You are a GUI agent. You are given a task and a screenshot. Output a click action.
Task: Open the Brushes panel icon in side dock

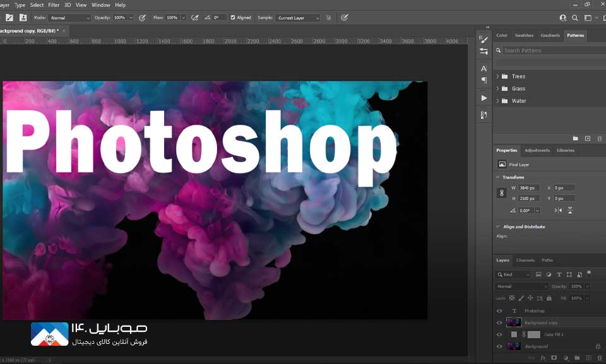484,39
